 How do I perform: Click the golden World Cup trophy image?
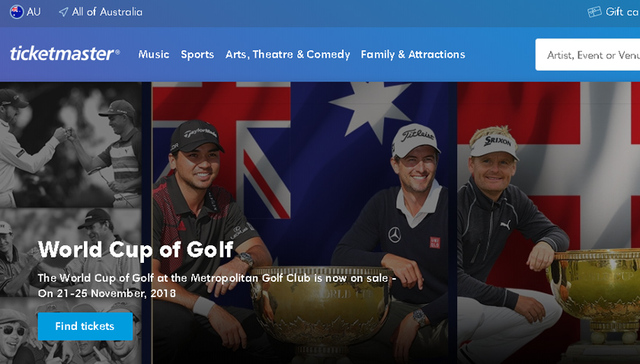[321, 310]
